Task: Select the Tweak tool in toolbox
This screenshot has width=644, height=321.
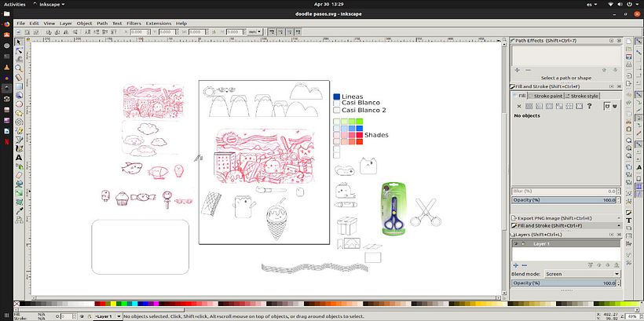Action: point(19,60)
